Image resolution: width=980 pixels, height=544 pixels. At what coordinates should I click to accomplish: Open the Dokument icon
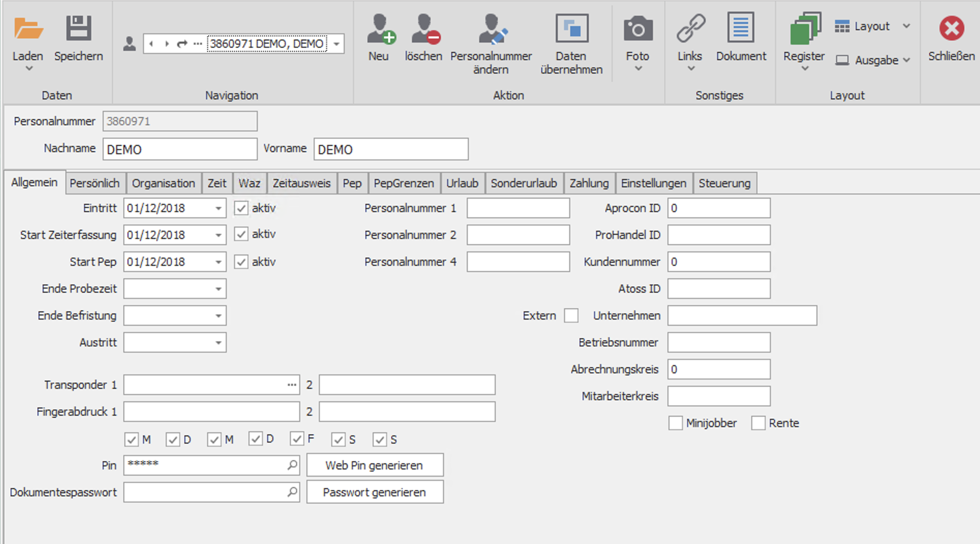740,29
